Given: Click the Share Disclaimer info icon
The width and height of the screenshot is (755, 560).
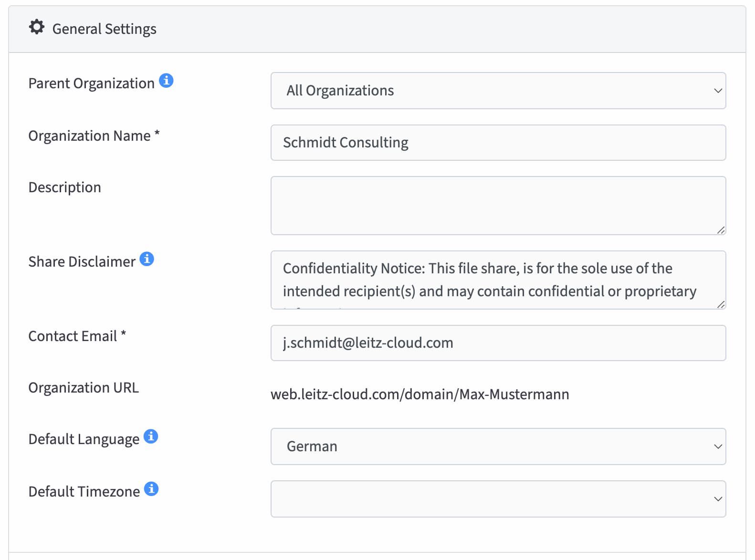Looking at the screenshot, I should pyautogui.click(x=147, y=259).
